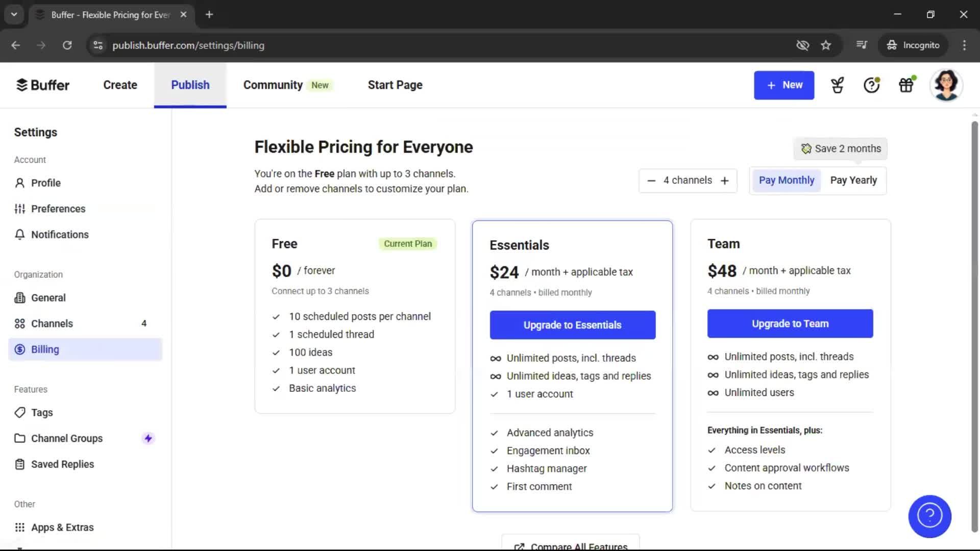The width and height of the screenshot is (980, 551).
Task: Click Upgrade to Team button
Action: click(790, 323)
